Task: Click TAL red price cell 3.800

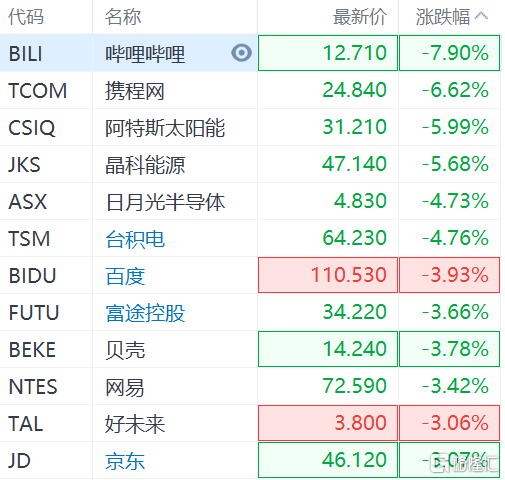Action: (x=328, y=423)
